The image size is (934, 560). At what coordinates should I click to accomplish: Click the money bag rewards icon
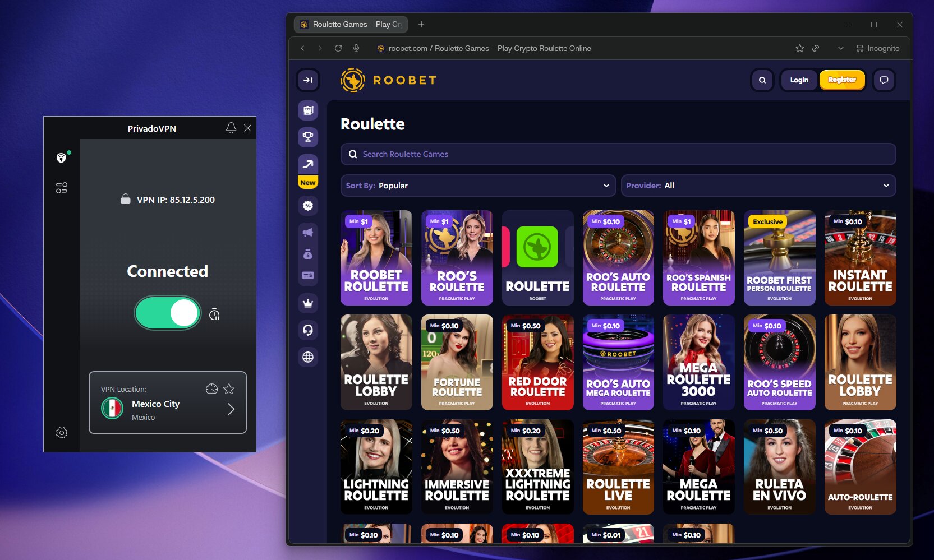pos(308,254)
